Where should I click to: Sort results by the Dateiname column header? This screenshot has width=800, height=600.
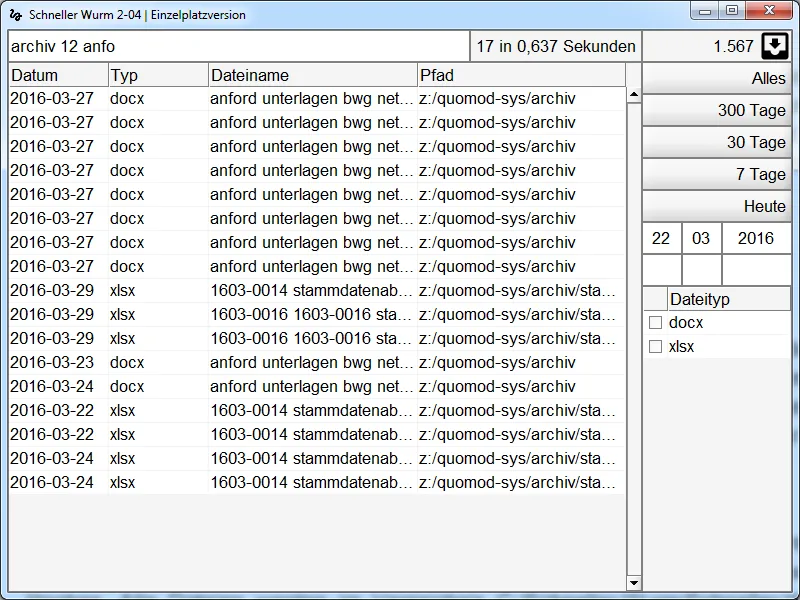(x=312, y=75)
